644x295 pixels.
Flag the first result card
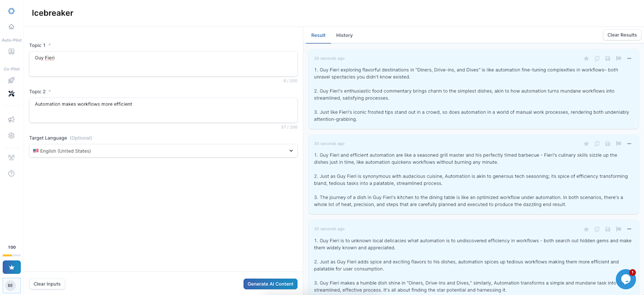(619, 58)
